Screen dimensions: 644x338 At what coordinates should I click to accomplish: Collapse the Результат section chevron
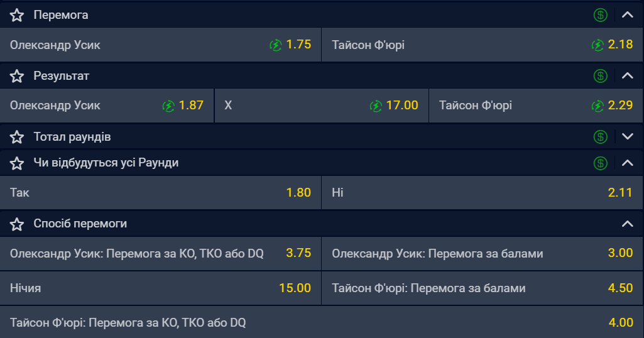pos(627,76)
